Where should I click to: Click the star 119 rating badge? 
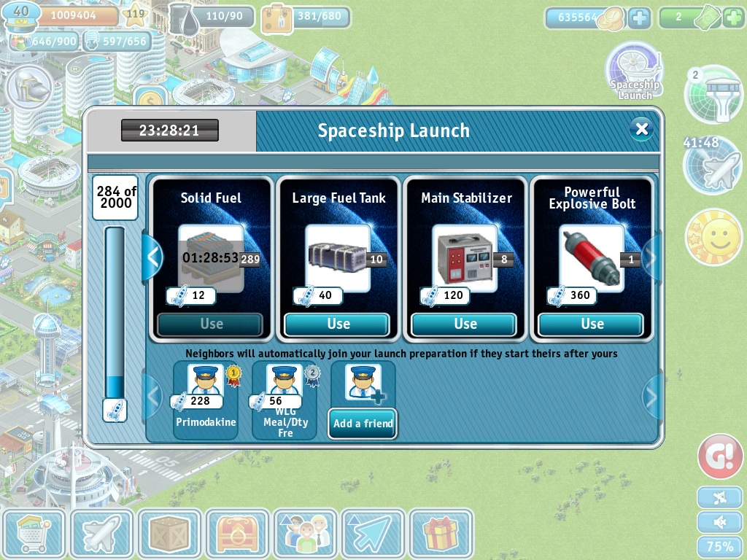135,15
